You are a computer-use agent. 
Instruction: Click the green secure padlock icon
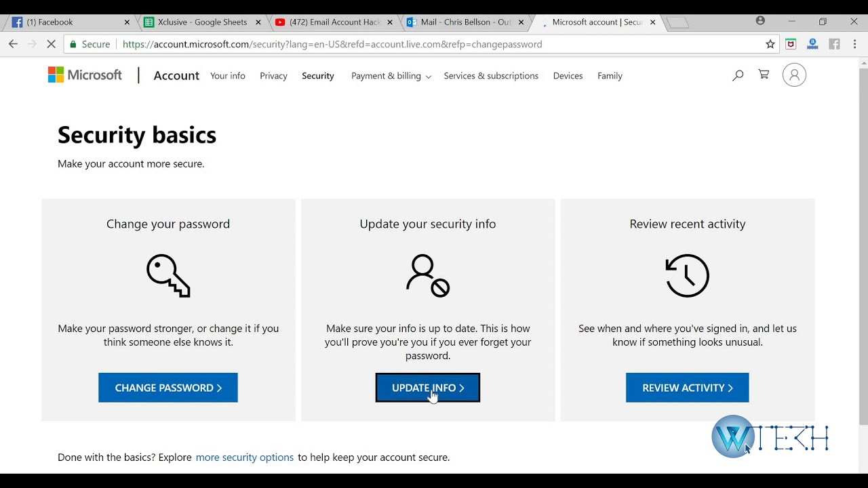point(73,44)
